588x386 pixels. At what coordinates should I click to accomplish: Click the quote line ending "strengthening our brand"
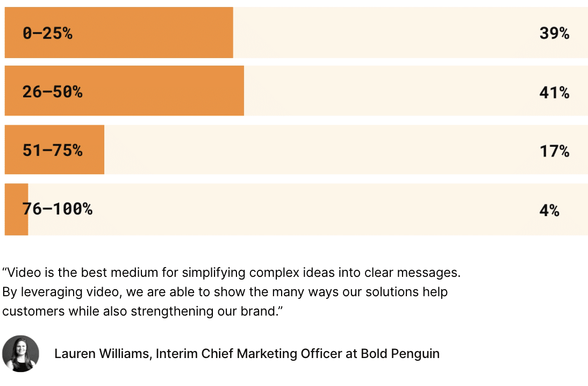(142, 311)
